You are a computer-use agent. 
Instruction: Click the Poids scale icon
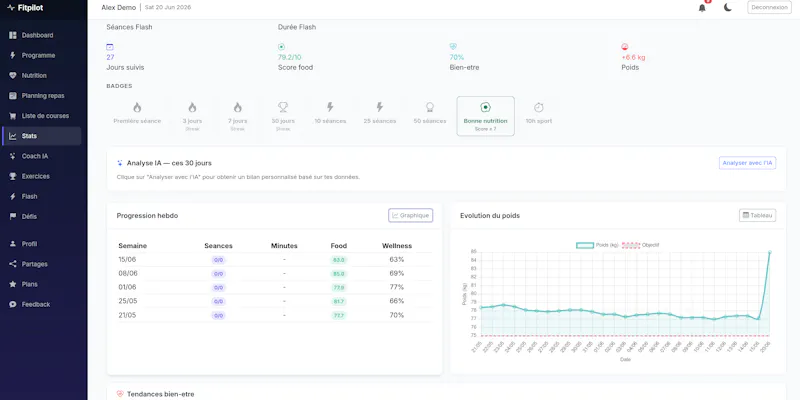click(624, 46)
